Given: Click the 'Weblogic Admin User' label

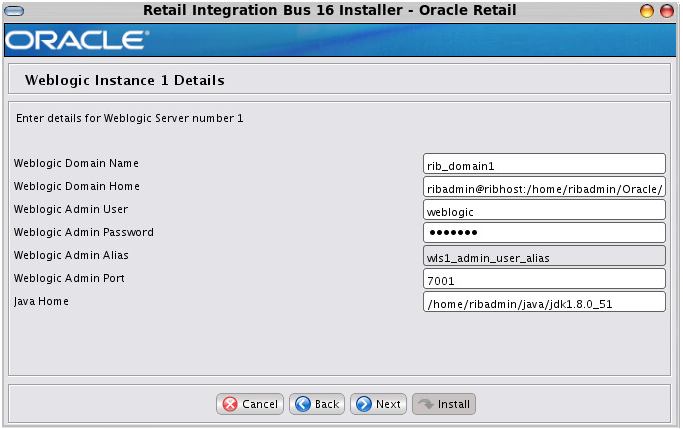Looking at the screenshot, I should (71, 209).
